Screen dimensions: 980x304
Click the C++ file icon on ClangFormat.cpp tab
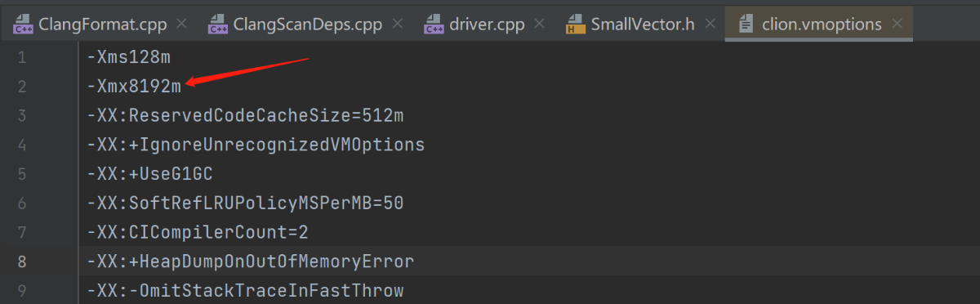(22, 25)
